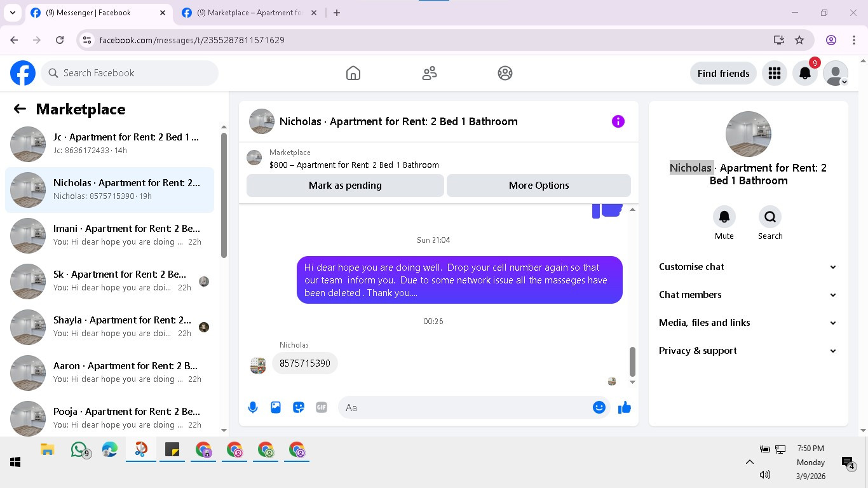868x488 pixels.
Task: Click Nicholas's avatar beside his message
Action: (258, 365)
